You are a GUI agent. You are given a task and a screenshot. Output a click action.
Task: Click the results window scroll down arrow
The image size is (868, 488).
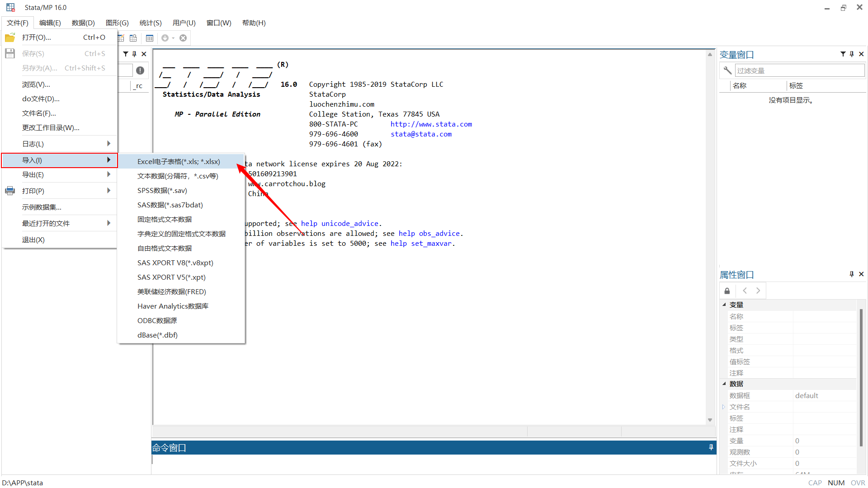tap(710, 420)
